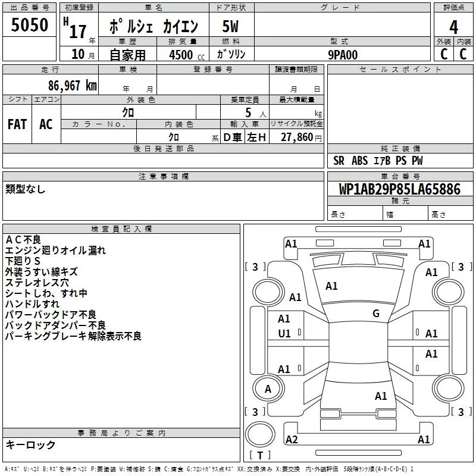Click the G mark on the windshield diagram
Screen dimensions: 476x476
tap(376, 313)
